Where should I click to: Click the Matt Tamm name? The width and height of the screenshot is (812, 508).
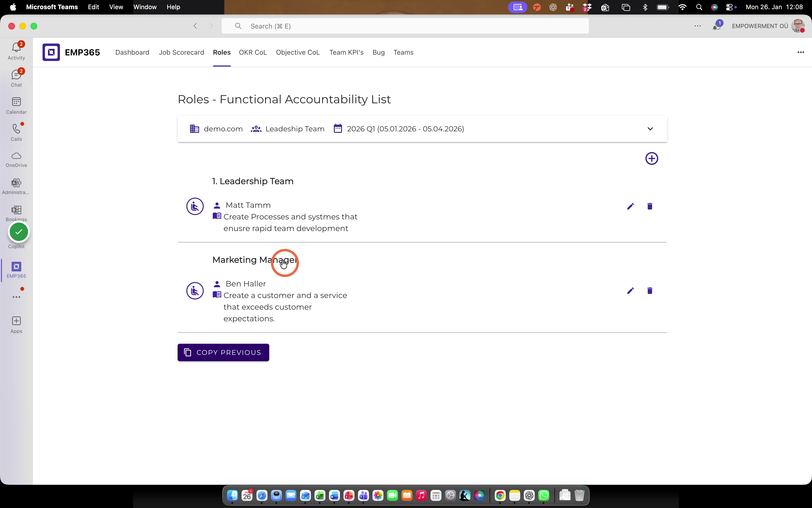point(248,205)
